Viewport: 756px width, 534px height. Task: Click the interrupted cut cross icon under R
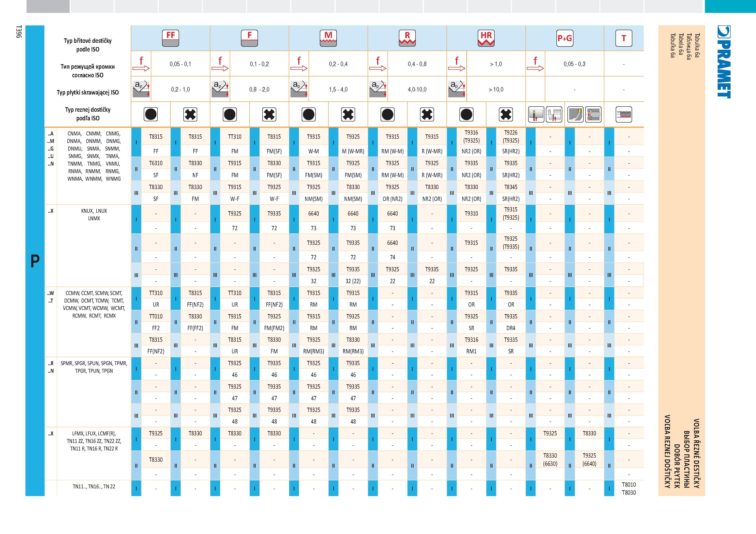427,115
